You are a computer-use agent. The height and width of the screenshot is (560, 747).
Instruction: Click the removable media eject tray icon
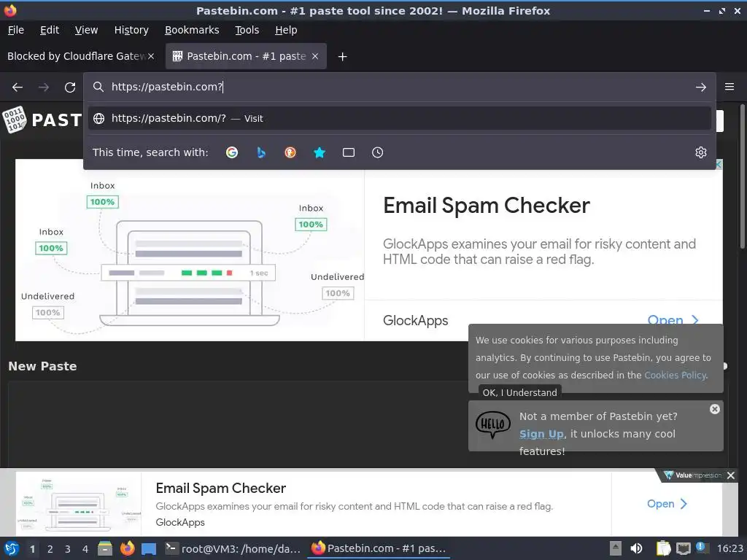(616, 548)
